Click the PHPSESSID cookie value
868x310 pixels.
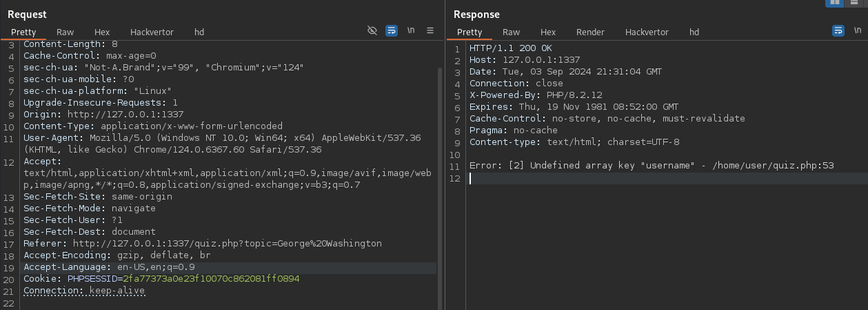tap(211, 279)
